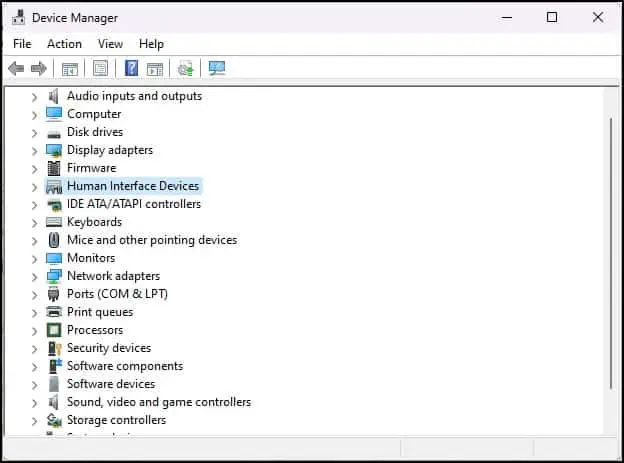
Task: Expand the Network adapters node
Action: 35,277
